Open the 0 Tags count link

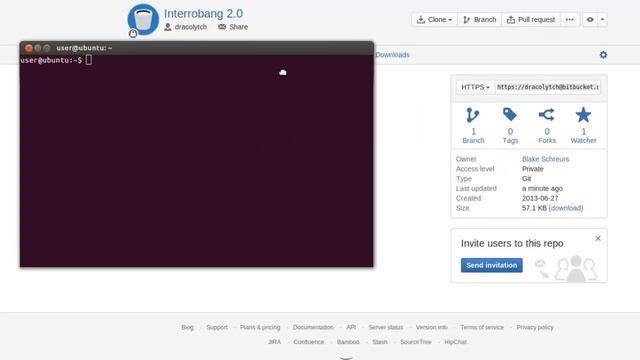click(510, 136)
